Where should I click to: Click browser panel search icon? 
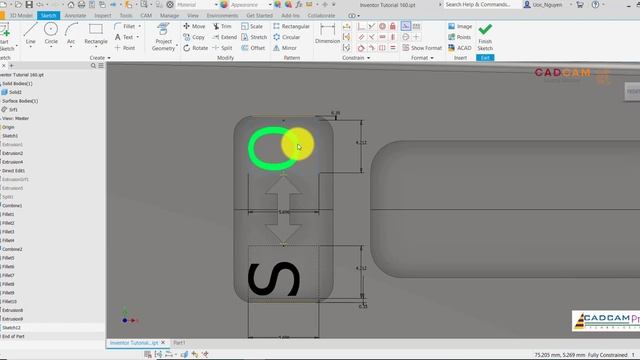click(x=93, y=66)
